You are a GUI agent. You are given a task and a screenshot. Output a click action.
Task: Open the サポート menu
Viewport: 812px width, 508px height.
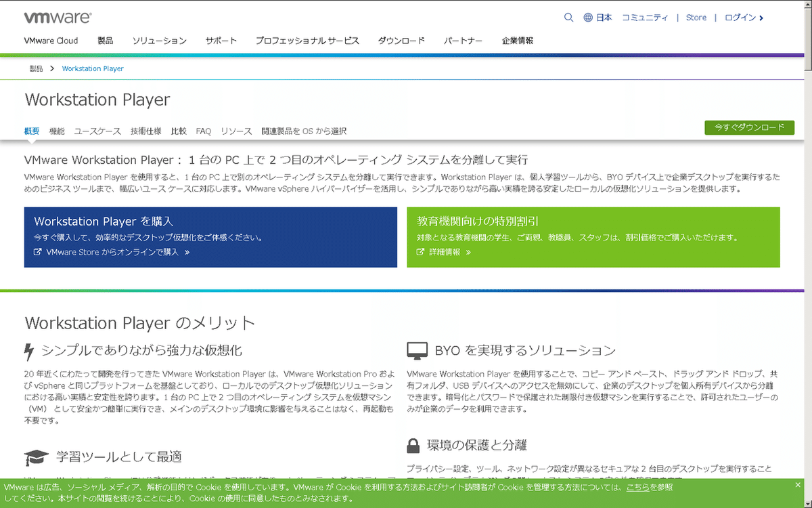pos(221,41)
